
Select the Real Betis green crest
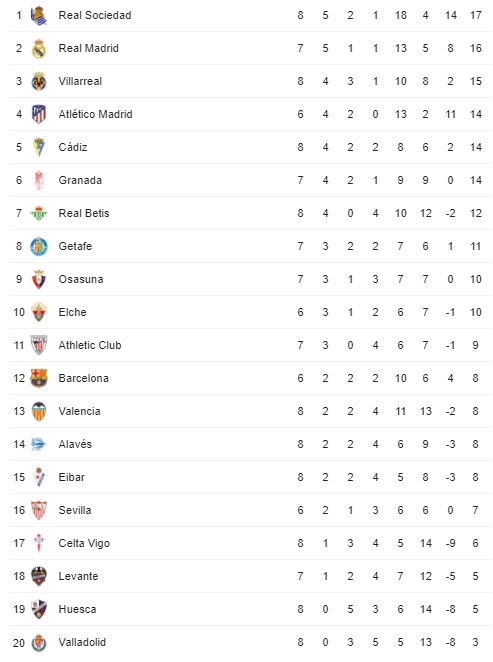[x=39, y=213]
